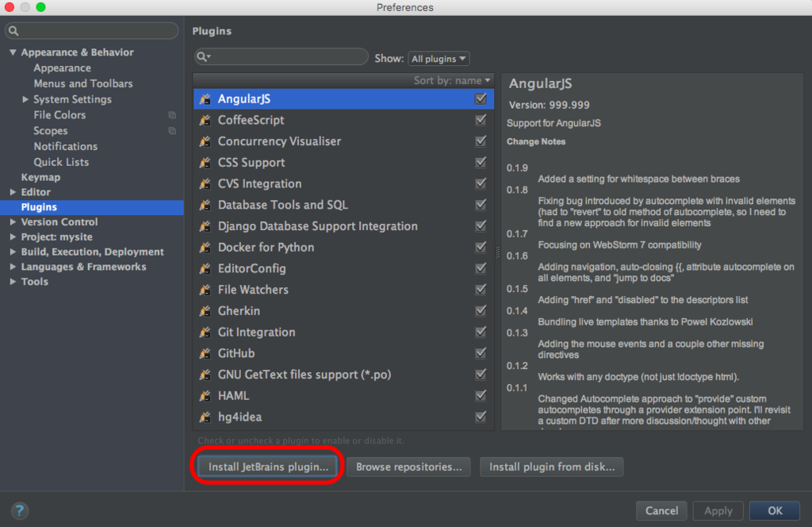Viewport: 812px width, 527px height.
Task: Click Install plugin from disk button
Action: point(552,467)
